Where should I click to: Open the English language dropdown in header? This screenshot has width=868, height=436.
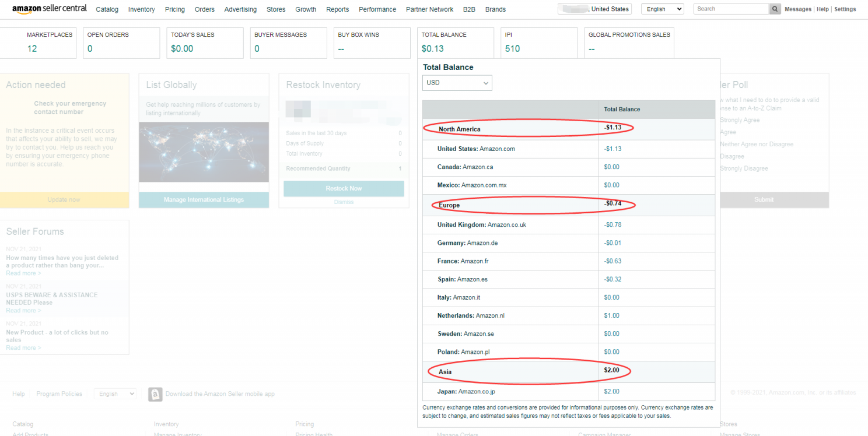[662, 9]
